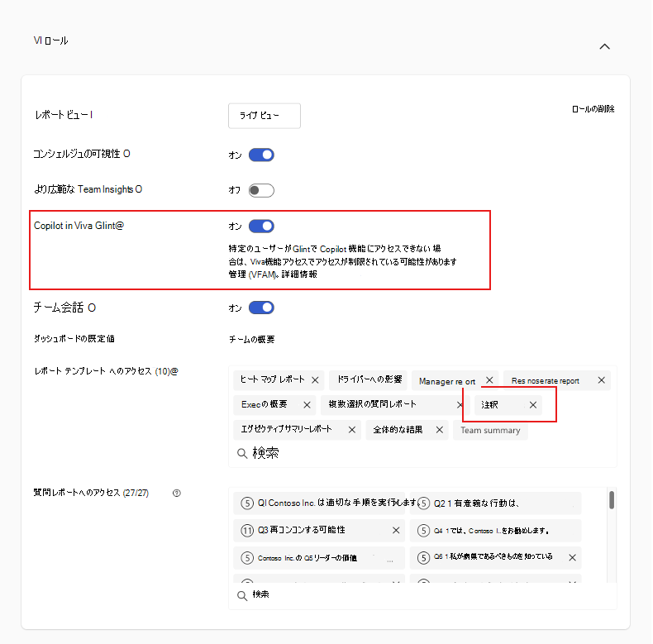Click the circled 11 badge on Q3
The image size is (653, 644).
click(247, 530)
